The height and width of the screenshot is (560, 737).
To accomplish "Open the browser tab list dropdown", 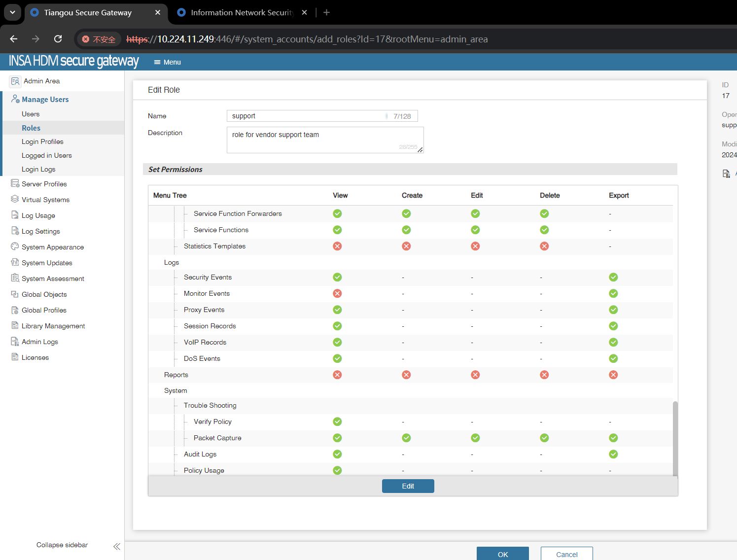I will point(12,12).
